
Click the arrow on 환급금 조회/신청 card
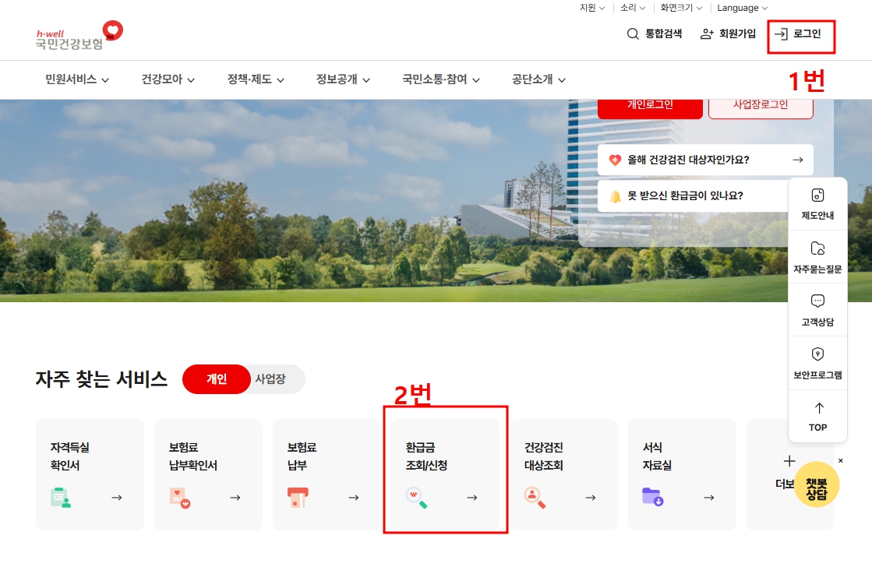pos(472,498)
